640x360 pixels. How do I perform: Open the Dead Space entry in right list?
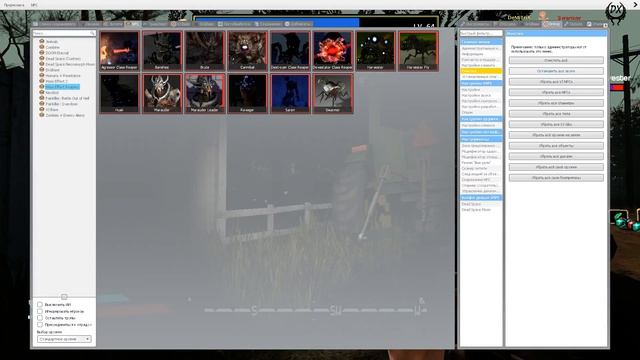point(471,204)
